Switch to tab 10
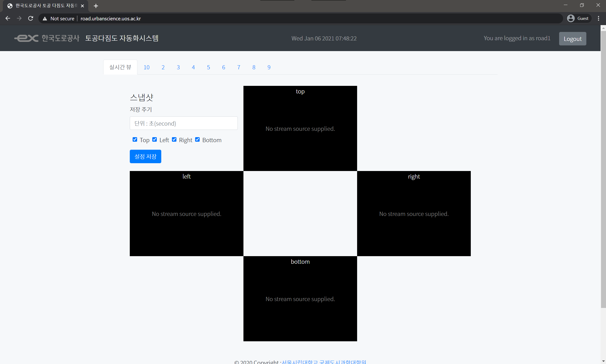The height and width of the screenshot is (364, 606). [x=146, y=67]
